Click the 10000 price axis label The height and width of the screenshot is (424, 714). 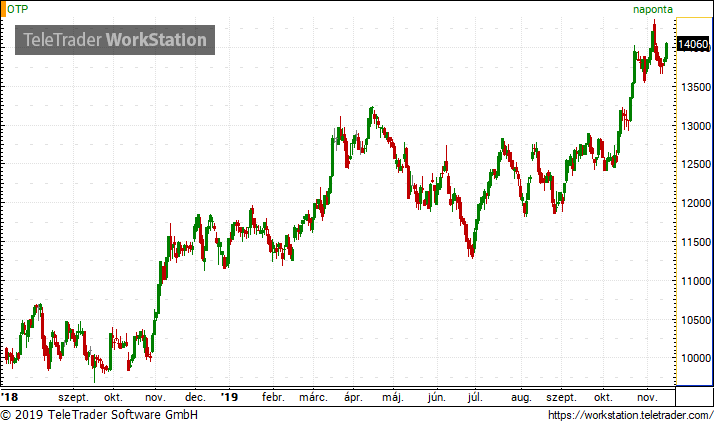pyautogui.click(x=696, y=358)
